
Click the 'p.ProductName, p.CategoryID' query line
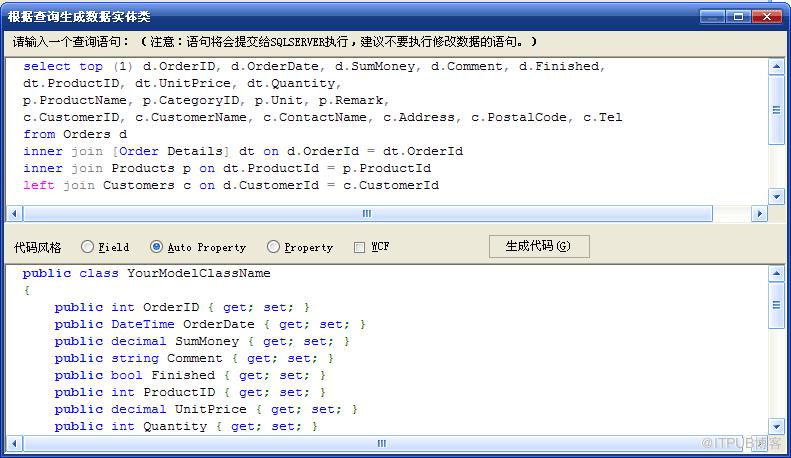tap(206, 100)
